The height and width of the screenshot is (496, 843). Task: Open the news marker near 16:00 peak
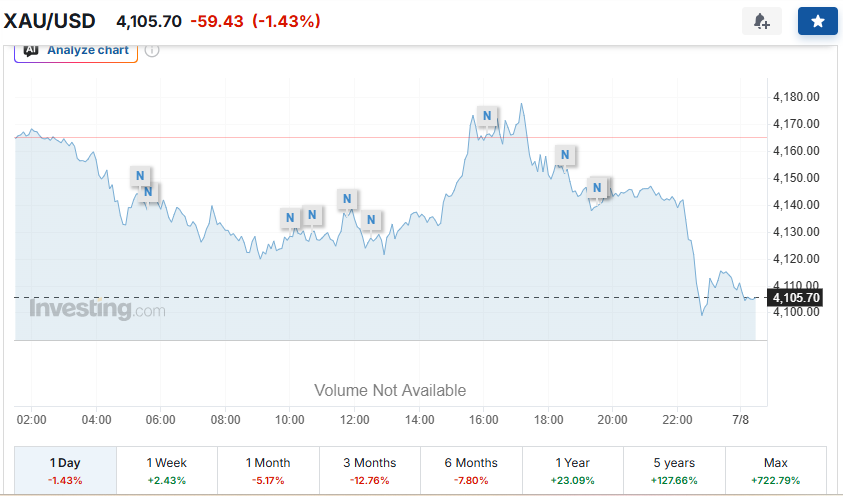487,116
